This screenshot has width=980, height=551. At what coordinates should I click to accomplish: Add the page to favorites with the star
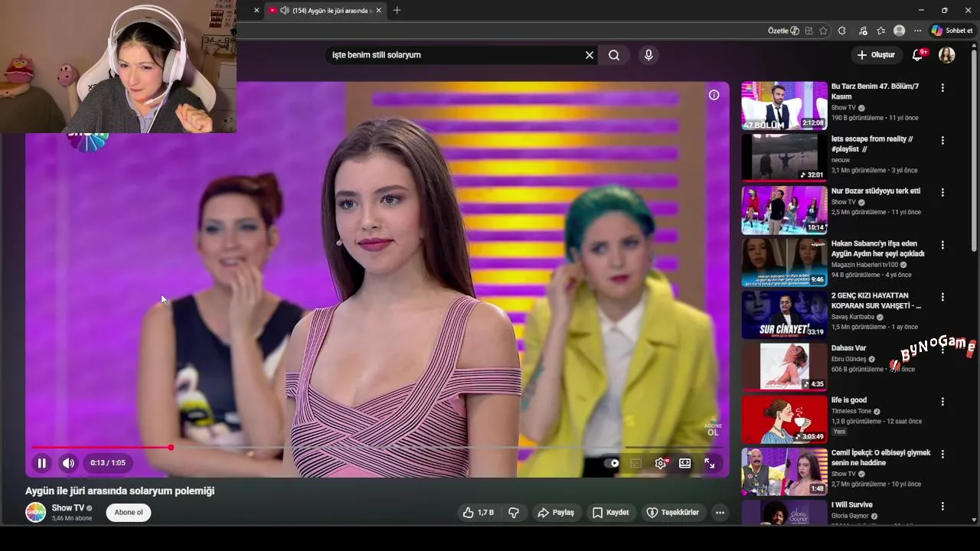point(823,31)
